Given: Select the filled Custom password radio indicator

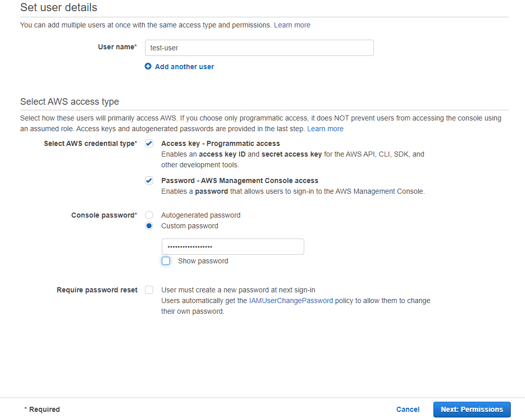Looking at the screenshot, I should pyautogui.click(x=149, y=225).
